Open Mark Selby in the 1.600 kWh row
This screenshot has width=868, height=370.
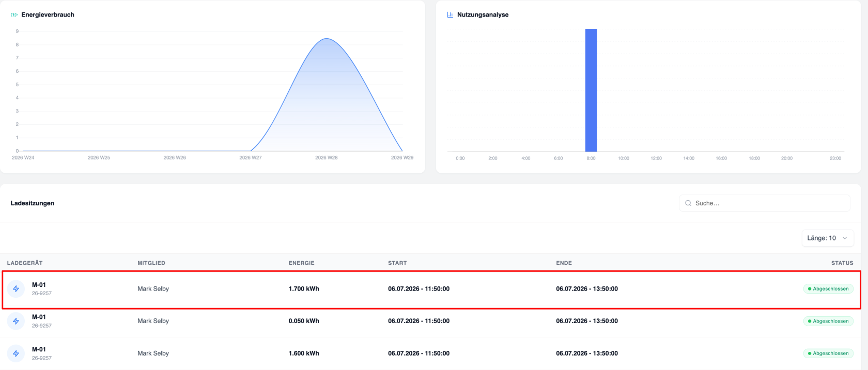(153, 353)
